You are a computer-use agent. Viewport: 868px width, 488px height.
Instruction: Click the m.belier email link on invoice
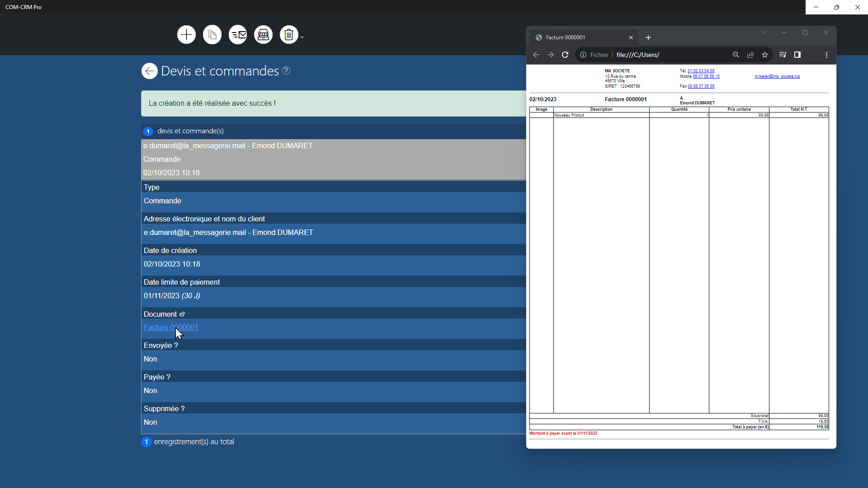tap(777, 76)
